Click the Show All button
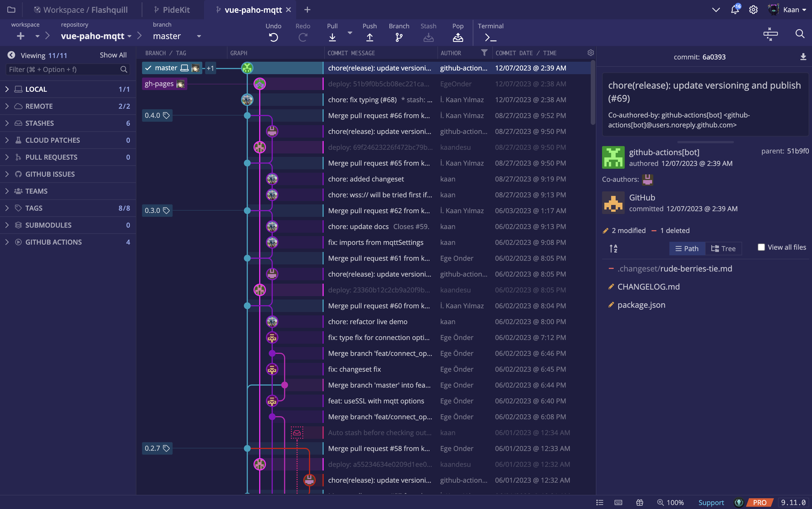Viewport: 812px width, 509px height. pyautogui.click(x=113, y=55)
